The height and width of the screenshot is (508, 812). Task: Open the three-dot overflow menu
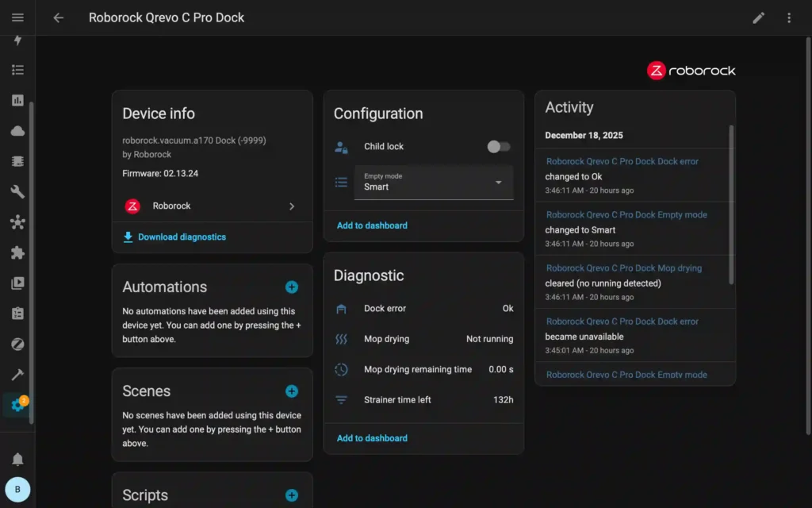pyautogui.click(x=788, y=17)
